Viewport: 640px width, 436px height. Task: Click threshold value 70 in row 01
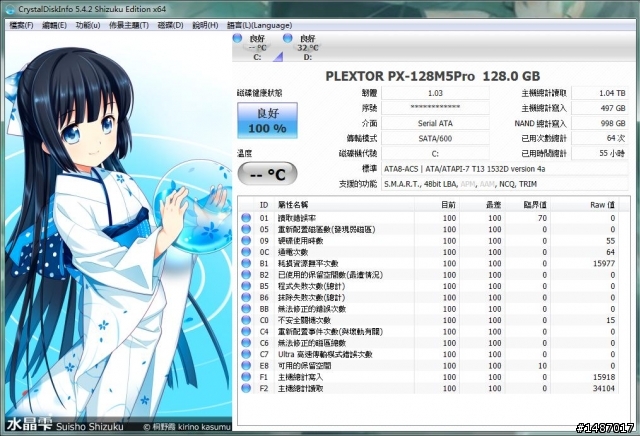click(542, 218)
